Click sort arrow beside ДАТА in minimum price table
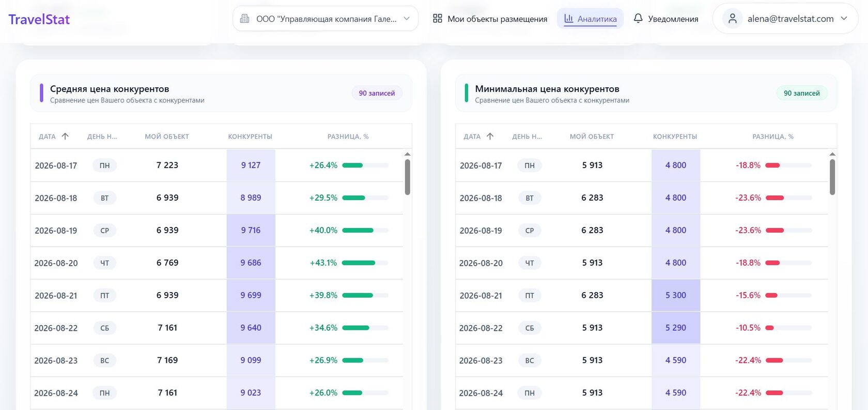 click(490, 136)
